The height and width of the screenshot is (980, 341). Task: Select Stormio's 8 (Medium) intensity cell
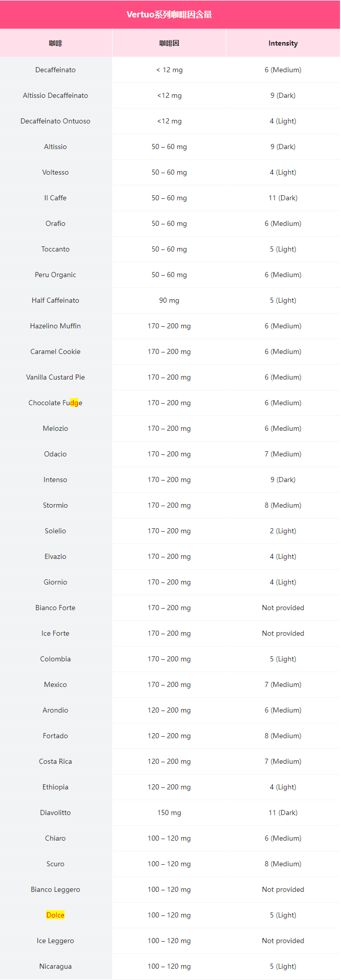pyautogui.click(x=283, y=505)
